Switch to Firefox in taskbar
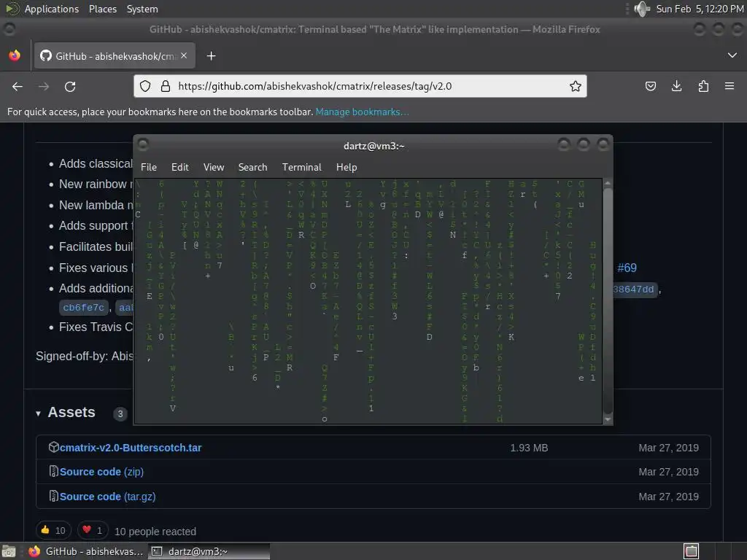The width and height of the screenshot is (747, 560). tap(86, 551)
